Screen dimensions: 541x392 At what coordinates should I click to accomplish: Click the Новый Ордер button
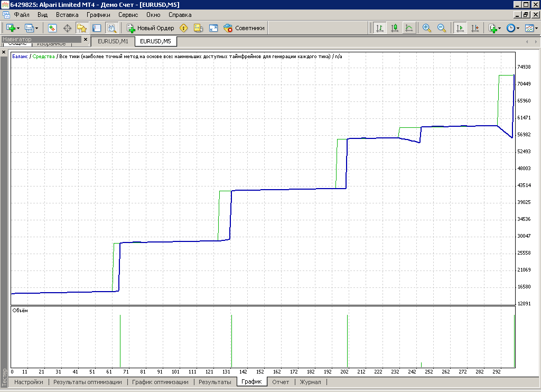click(x=150, y=28)
